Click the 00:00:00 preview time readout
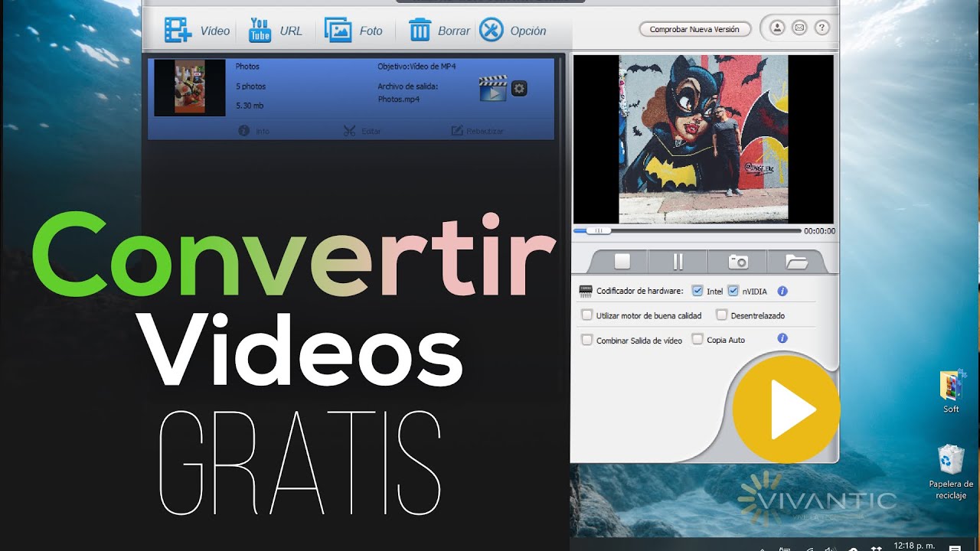 point(819,231)
